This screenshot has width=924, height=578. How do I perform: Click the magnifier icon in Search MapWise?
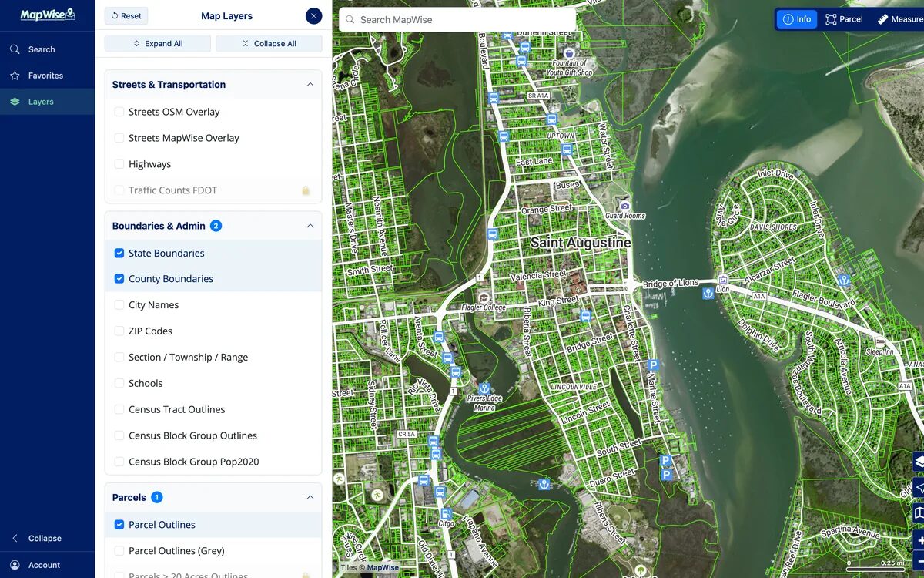pyautogui.click(x=350, y=20)
